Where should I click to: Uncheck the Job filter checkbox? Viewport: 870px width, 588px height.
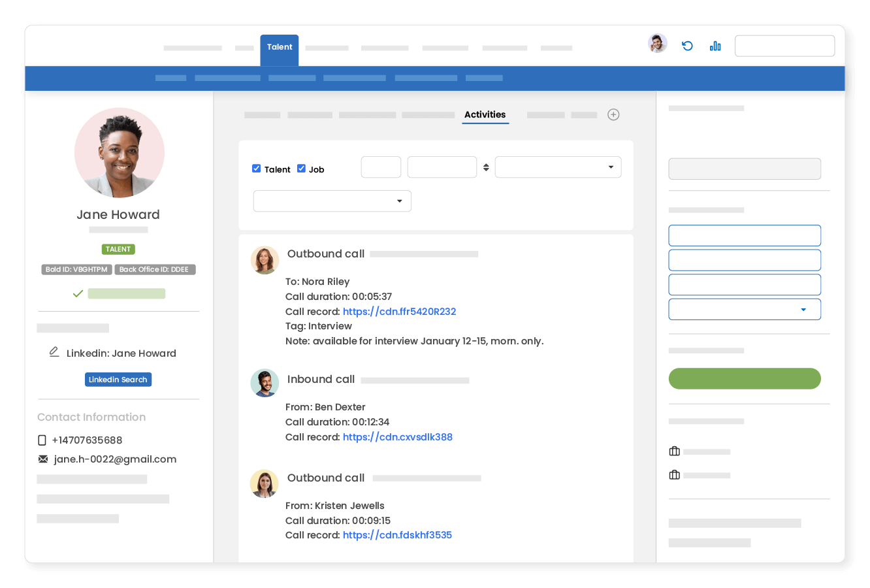[301, 168]
